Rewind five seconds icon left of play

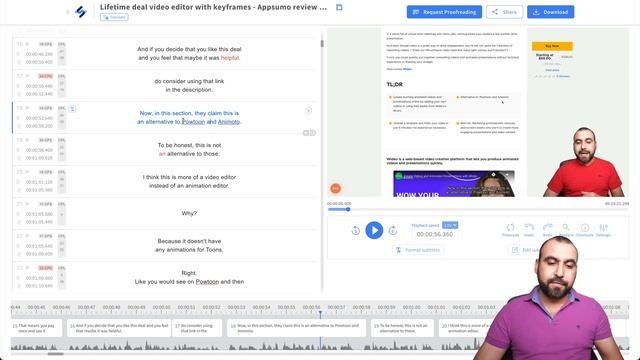coord(355,231)
